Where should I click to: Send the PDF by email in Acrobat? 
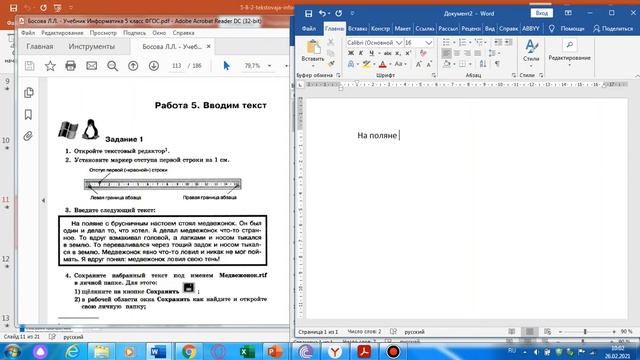(91, 66)
